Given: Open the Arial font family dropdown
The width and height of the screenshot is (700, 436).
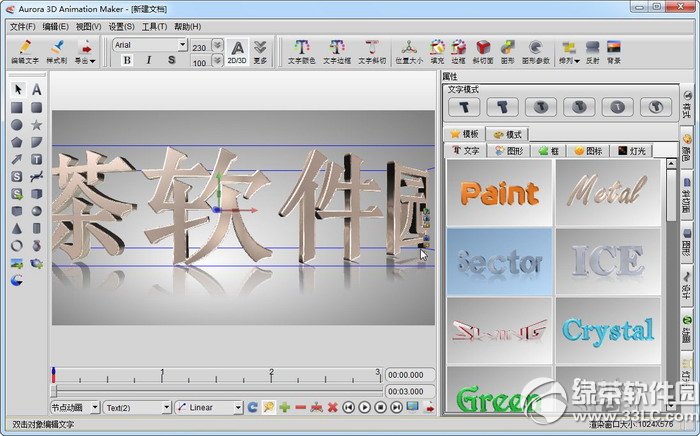Looking at the screenshot, I should pyautogui.click(x=182, y=45).
